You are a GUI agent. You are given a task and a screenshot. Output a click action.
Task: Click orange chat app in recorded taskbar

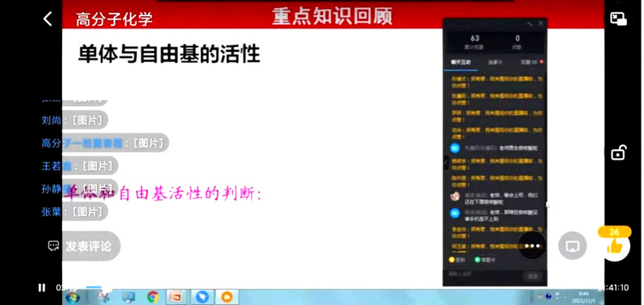pyautogui.click(x=227, y=297)
